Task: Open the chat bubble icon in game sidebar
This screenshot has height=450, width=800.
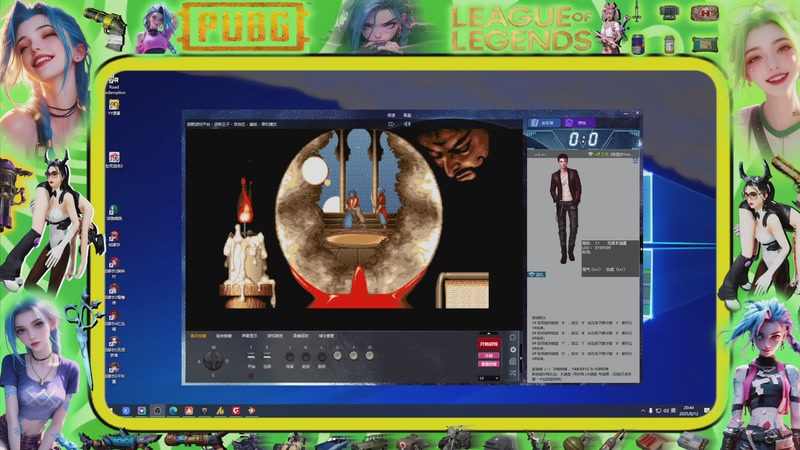Action: pyautogui.click(x=513, y=337)
